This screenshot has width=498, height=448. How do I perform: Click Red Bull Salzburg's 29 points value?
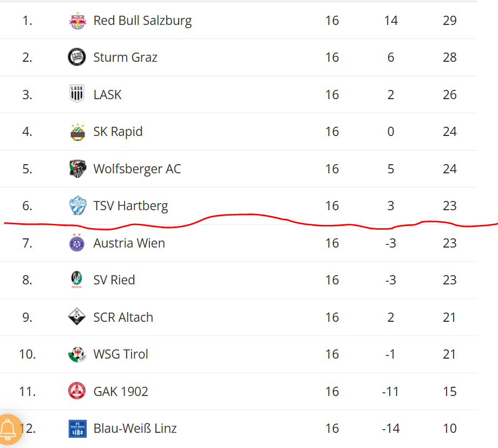[449, 21]
